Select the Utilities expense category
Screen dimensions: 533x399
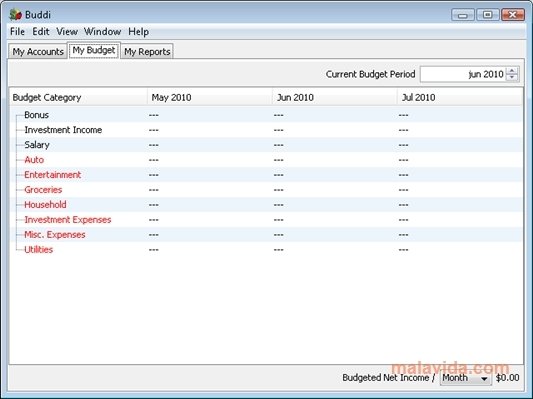point(39,249)
